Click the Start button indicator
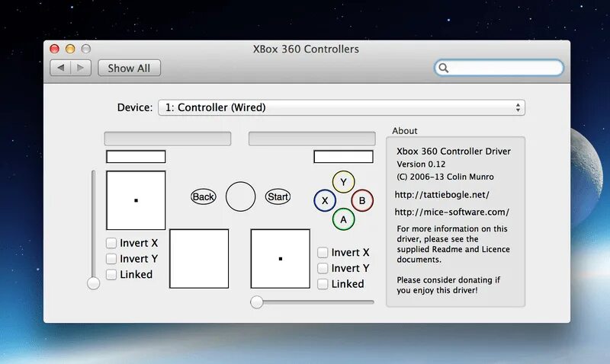Screen dimensions: 610x364 (x=278, y=196)
